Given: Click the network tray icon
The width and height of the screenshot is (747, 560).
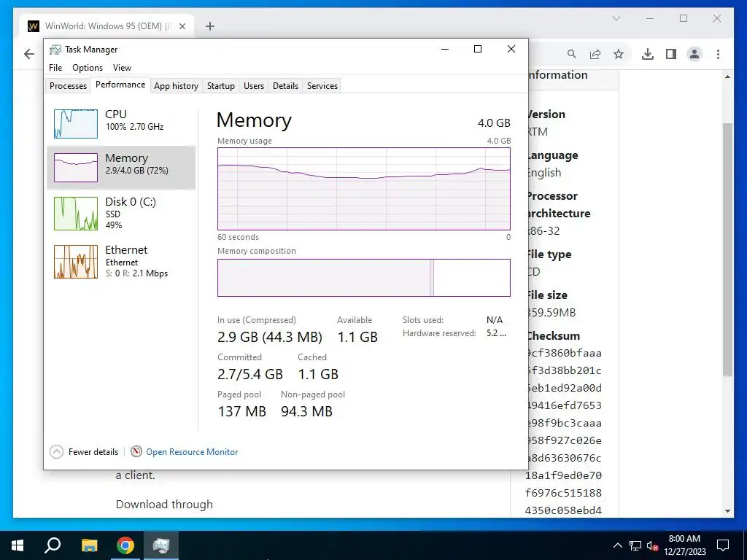Looking at the screenshot, I should pyautogui.click(x=635, y=545).
